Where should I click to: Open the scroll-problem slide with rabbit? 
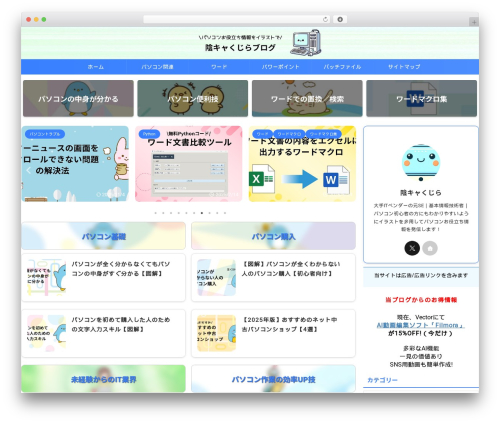[75, 164]
